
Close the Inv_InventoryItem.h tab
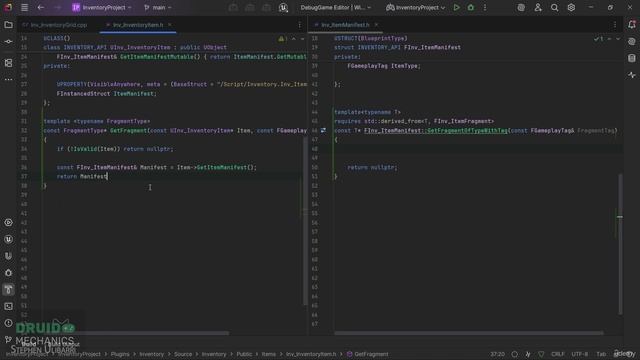point(170,25)
